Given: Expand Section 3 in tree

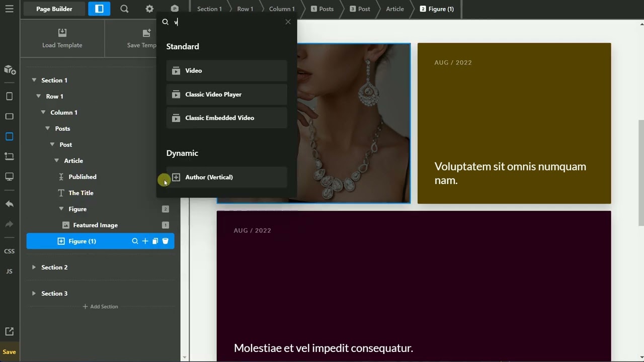Looking at the screenshot, I should (x=34, y=293).
